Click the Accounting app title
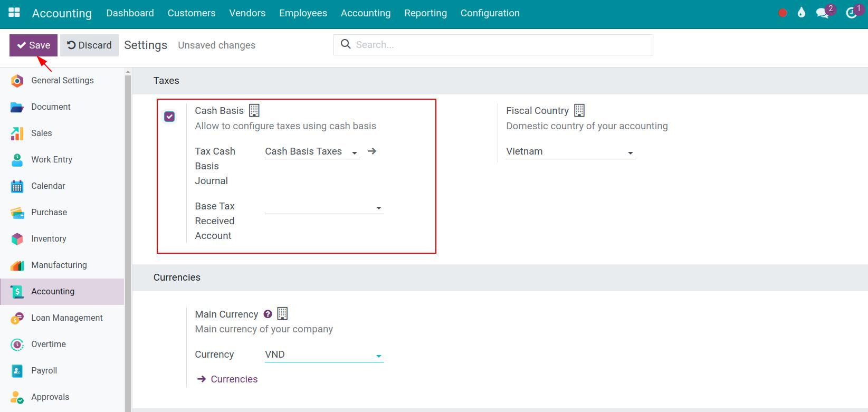 [62, 14]
